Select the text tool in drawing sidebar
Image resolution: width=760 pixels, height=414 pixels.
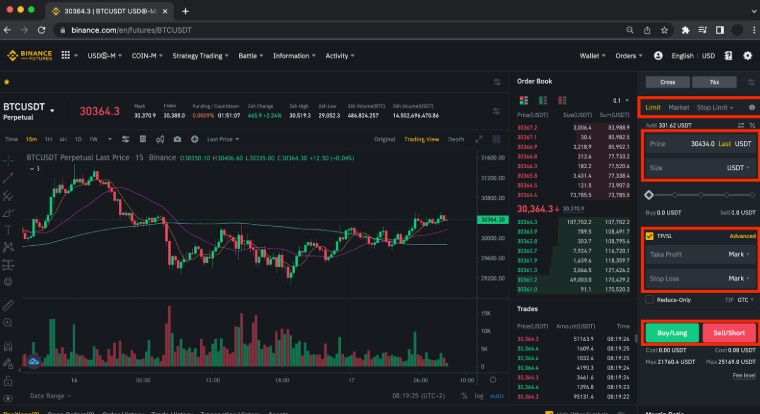8,230
